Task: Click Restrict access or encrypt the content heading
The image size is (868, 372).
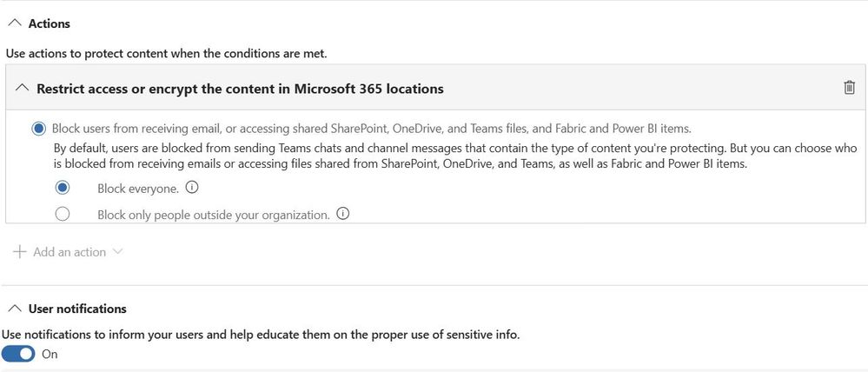Action: pyautogui.click(x=240, y=89)
